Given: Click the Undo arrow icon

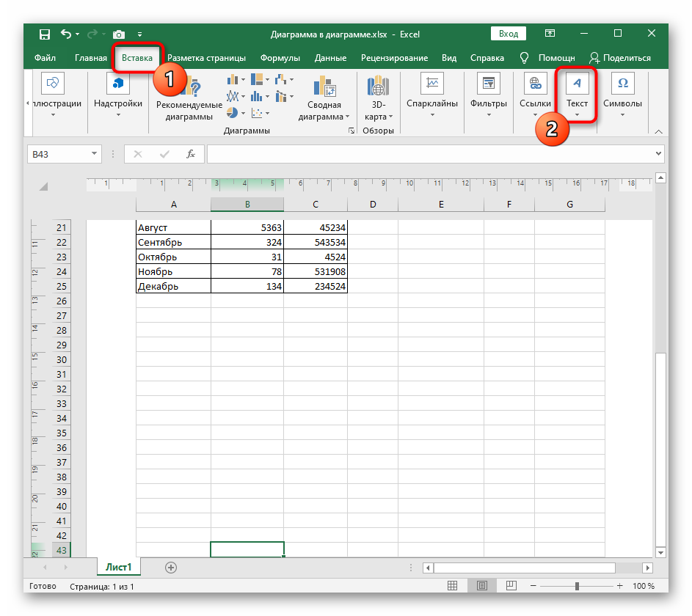Looking at the screenshot, I should [x=66, y=34].
